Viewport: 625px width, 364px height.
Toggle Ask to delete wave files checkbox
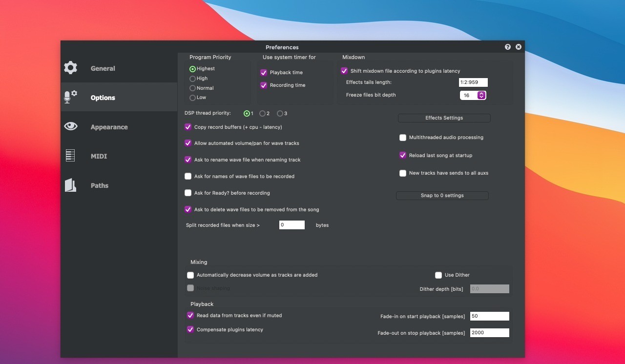[x=188, y=209]
